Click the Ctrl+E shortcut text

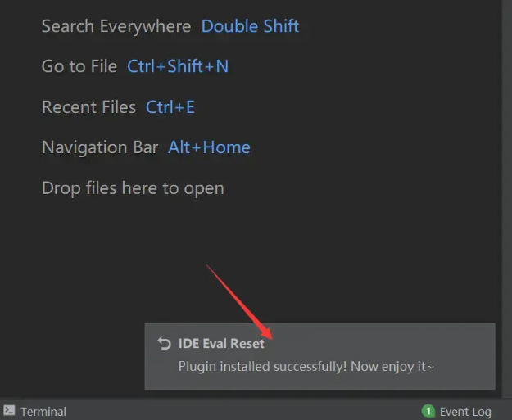click(170, 107)
